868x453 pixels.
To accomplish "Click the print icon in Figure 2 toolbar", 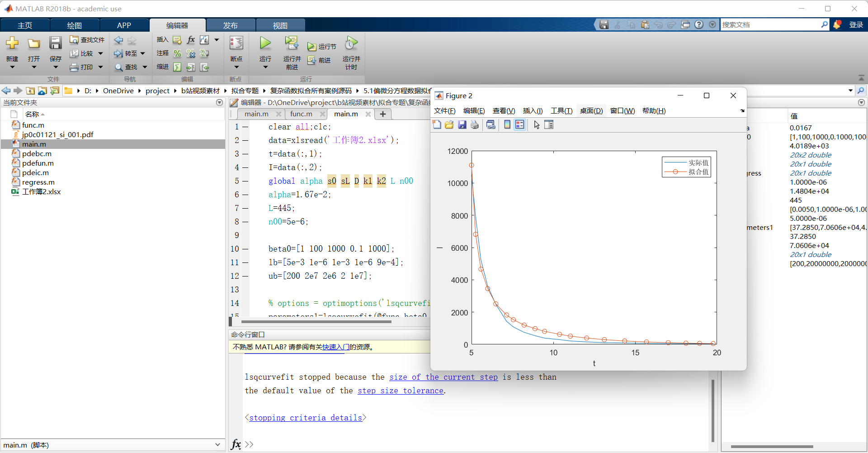I will coord(474,125).
